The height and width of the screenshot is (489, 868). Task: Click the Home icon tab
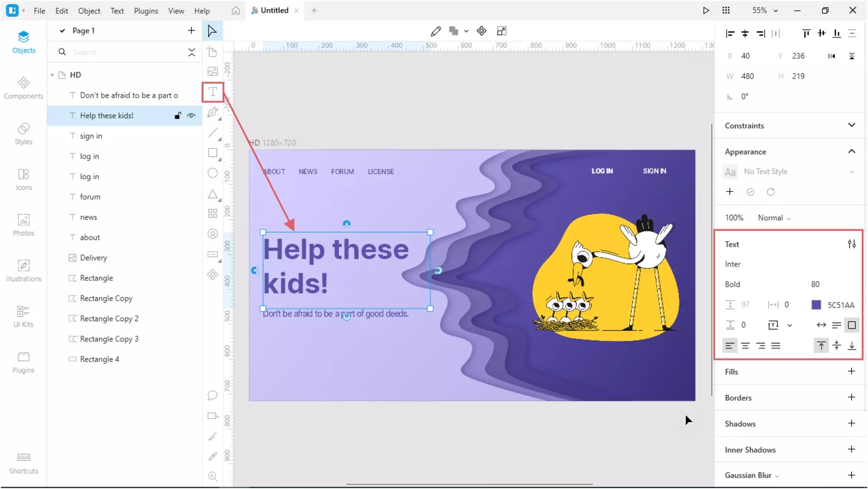click(235, 10)
